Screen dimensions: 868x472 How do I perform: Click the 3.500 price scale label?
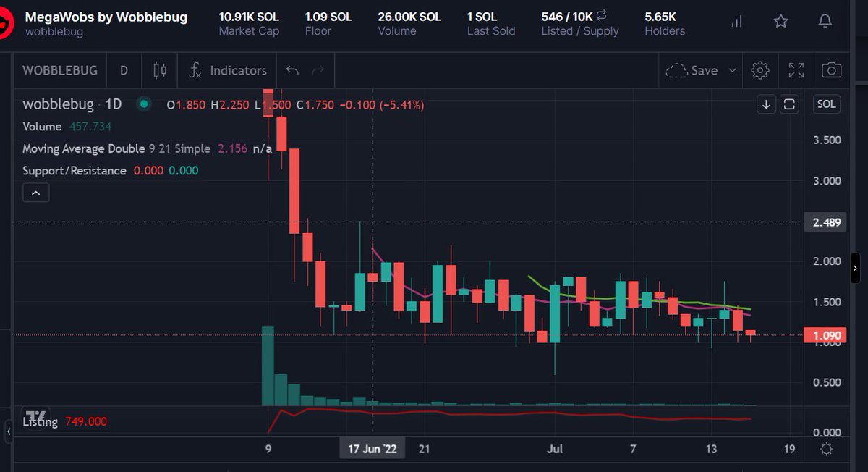pos(827,140)
